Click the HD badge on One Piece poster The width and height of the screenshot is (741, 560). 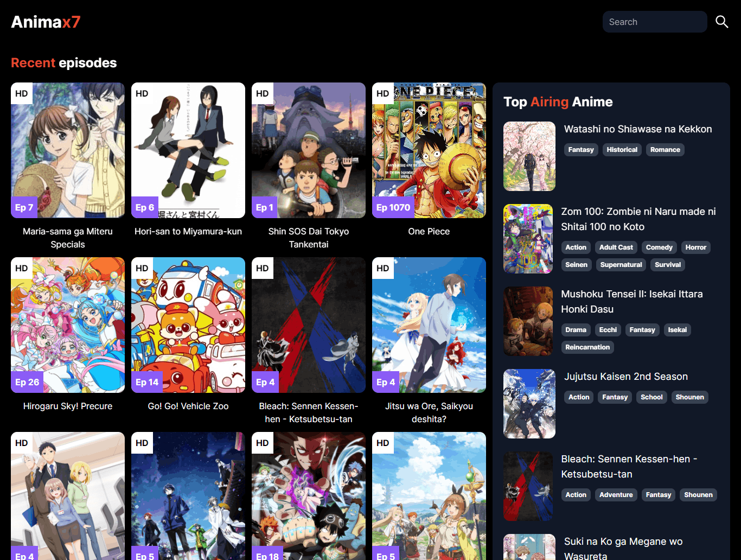coord(382,93)
